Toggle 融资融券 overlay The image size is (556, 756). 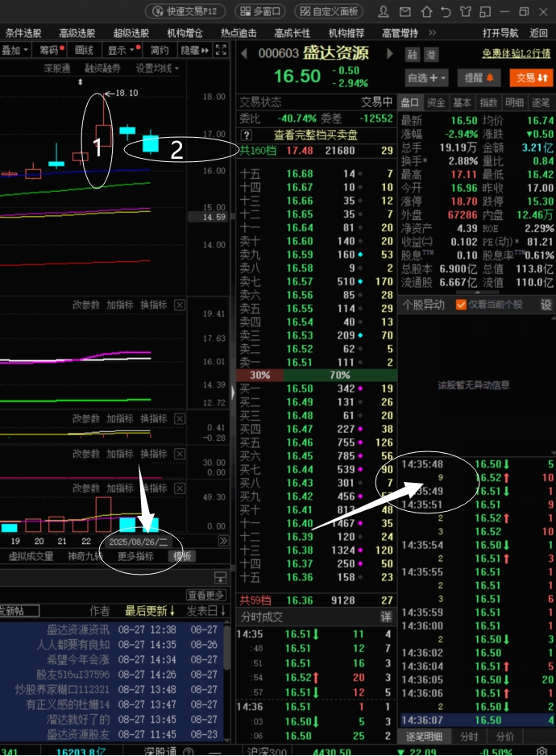[102, 69]
